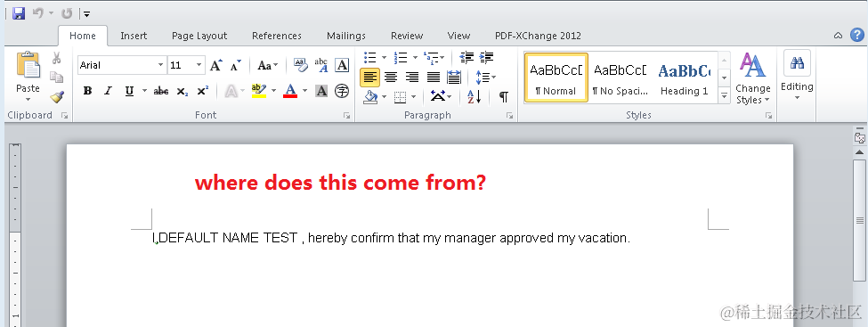Minimize the ribbon with the caret
The height and width of the screenshot is (327, 868).
pyautogui.click(x=838, y=36)
